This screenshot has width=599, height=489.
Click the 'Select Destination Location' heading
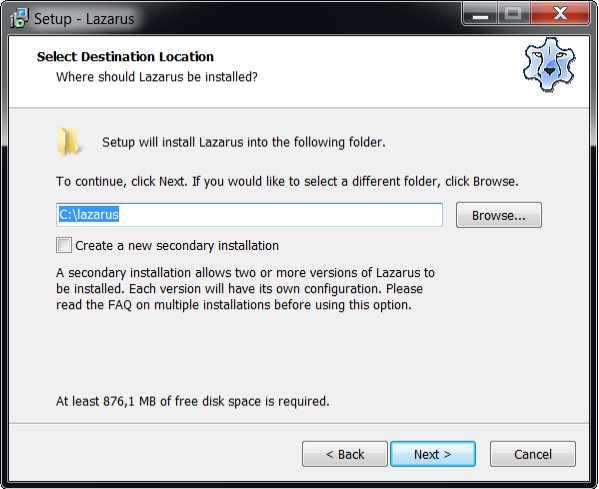click(125, 57)
